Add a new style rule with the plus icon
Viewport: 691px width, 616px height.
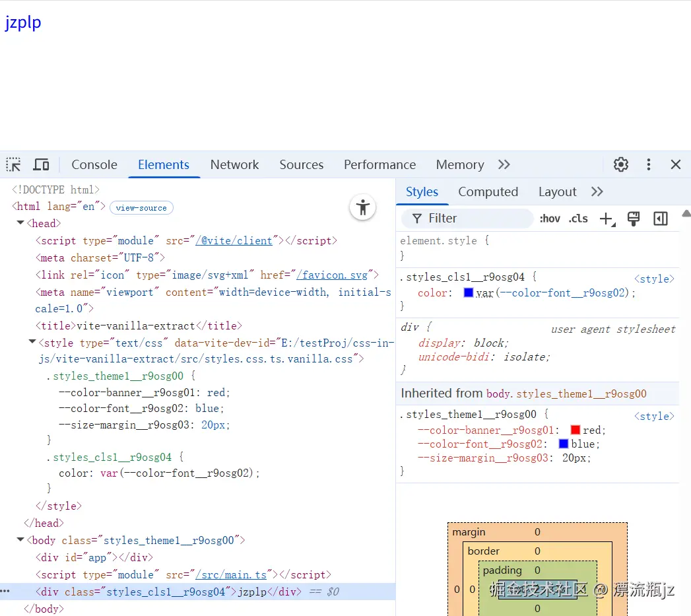[x=607, y=218]
